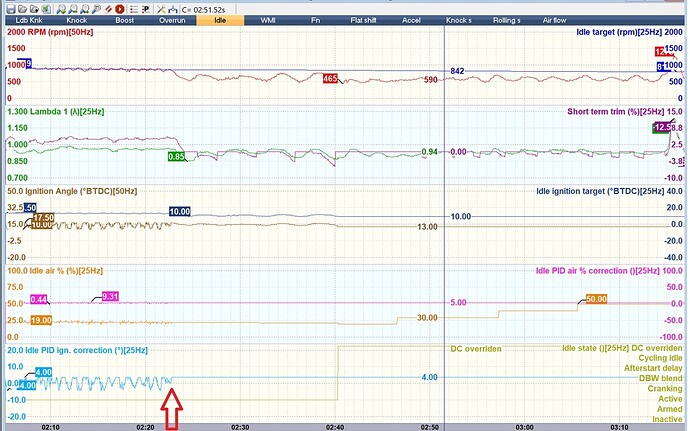Go to the Air flow tab
This screenshot has width=690, height=431.
coord(554,20)
